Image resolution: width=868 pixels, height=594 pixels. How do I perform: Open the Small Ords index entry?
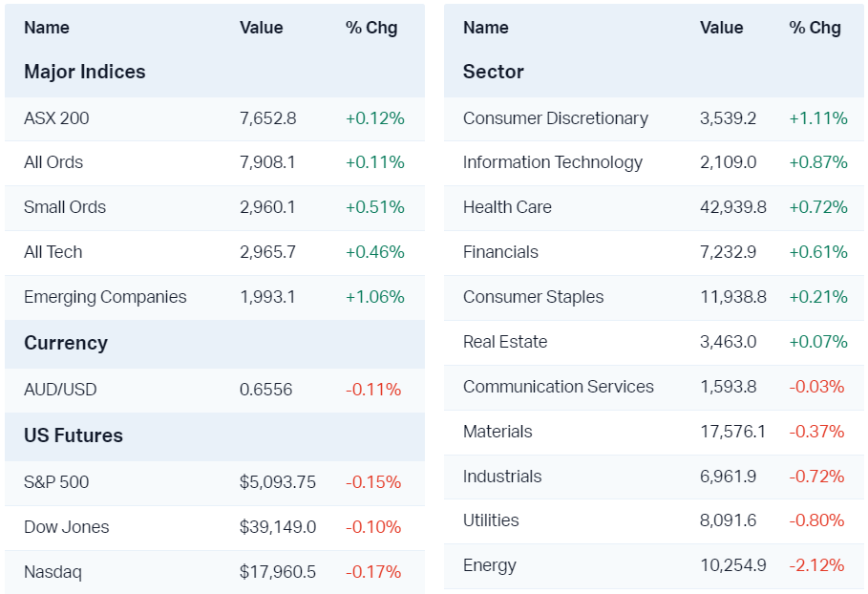(x=65, y=207)
